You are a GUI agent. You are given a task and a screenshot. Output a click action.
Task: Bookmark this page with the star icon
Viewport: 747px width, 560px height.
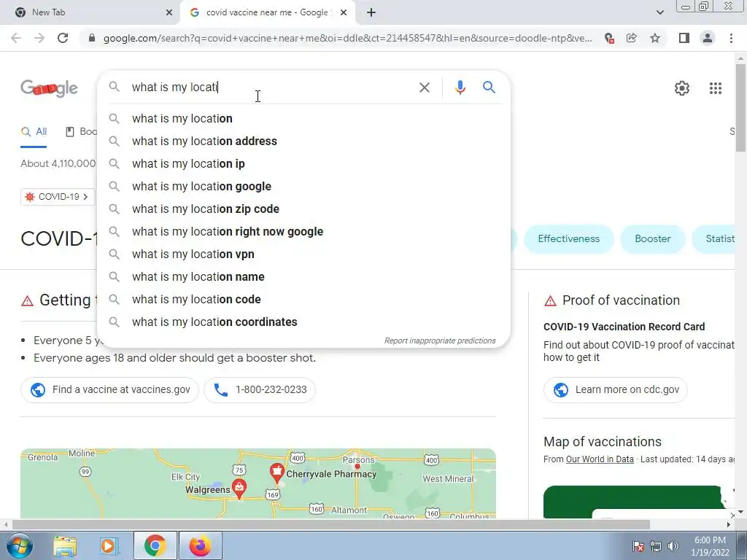[x=655, y=38]
